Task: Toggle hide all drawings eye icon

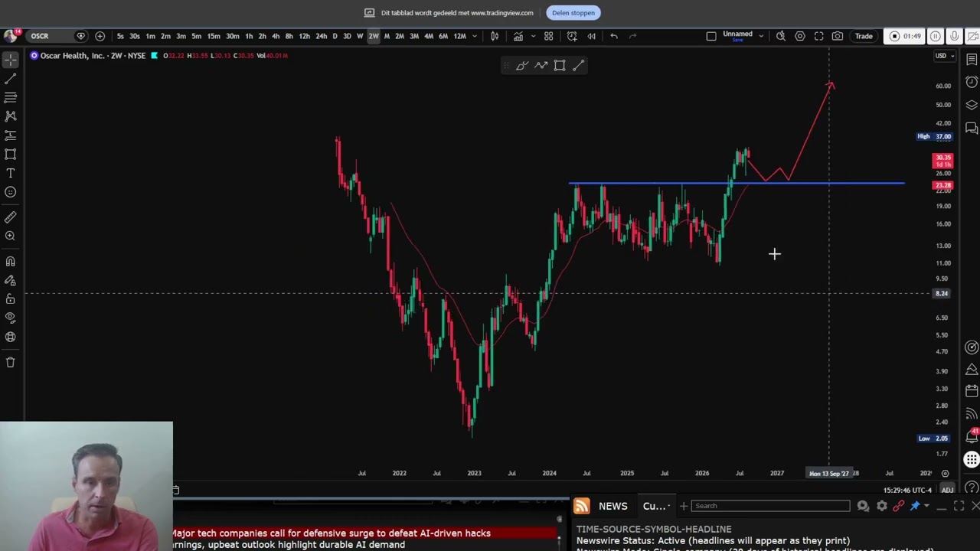Action: click(11, 318)
